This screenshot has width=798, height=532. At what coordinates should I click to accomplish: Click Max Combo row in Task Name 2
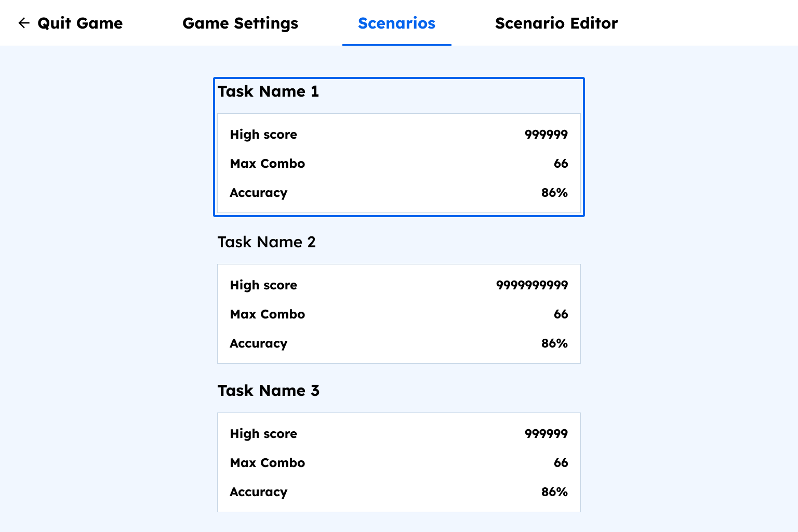(x=399, y=314)
